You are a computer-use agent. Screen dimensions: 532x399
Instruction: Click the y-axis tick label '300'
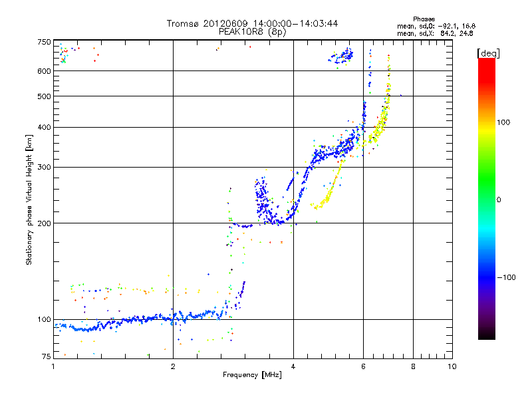pos(45,168)
